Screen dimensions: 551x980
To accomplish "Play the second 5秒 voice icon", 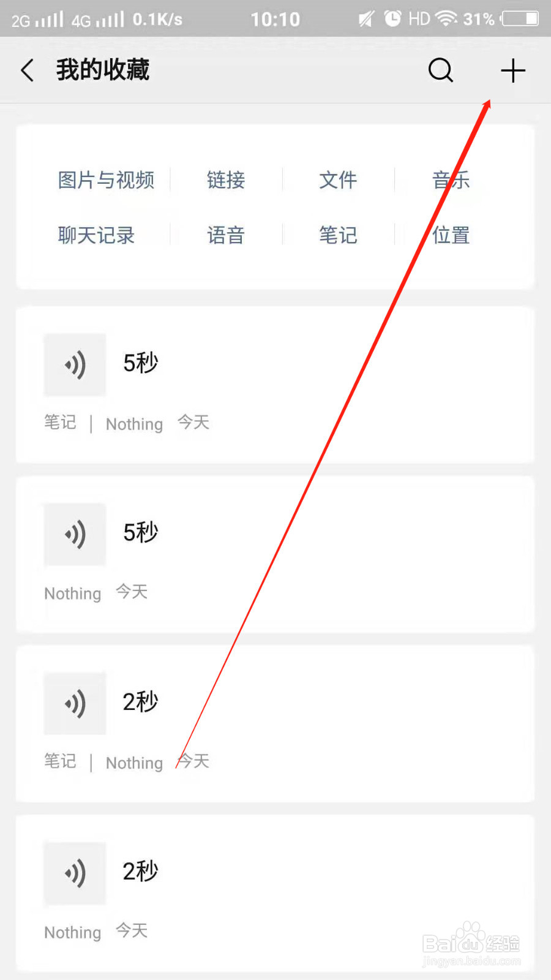I will point(75,535).
